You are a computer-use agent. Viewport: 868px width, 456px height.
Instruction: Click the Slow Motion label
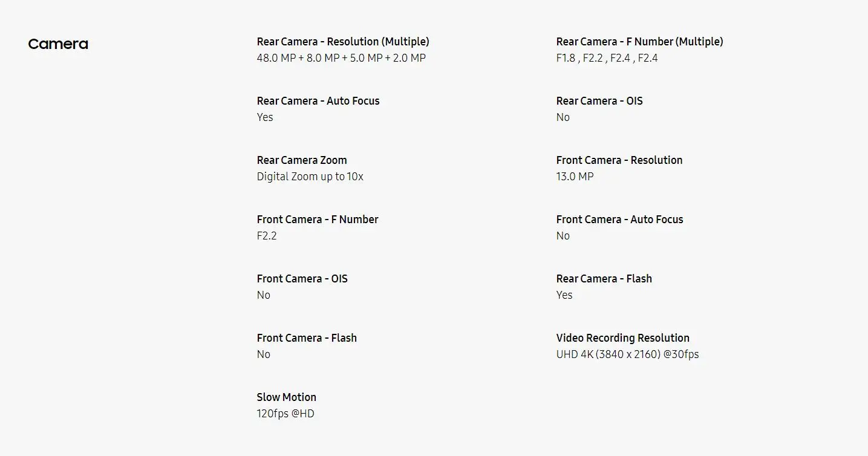point(286,397)
